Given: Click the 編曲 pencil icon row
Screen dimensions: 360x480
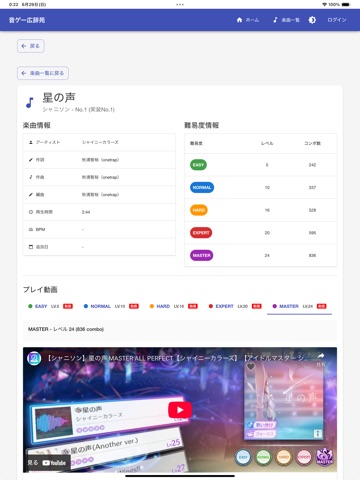Looking at the screenshot, I should click(x=31, y=194).
